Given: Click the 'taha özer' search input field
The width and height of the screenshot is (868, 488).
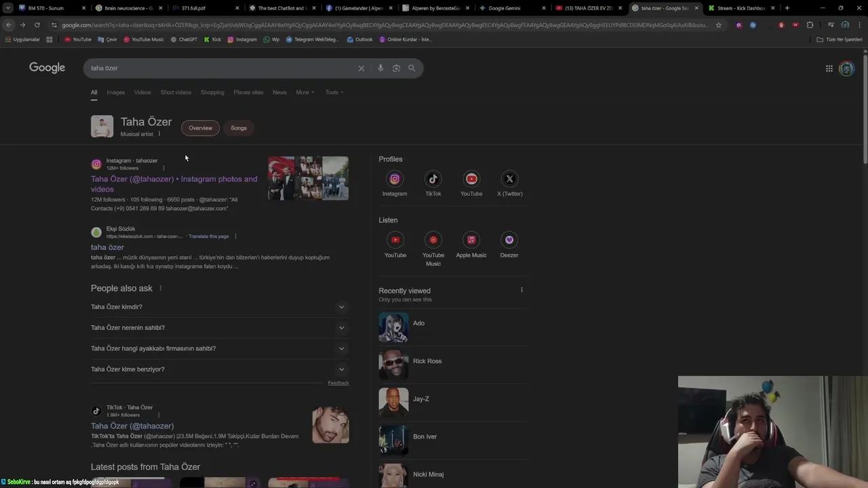Looking at the screenshot, I should [x=220, y=68].
